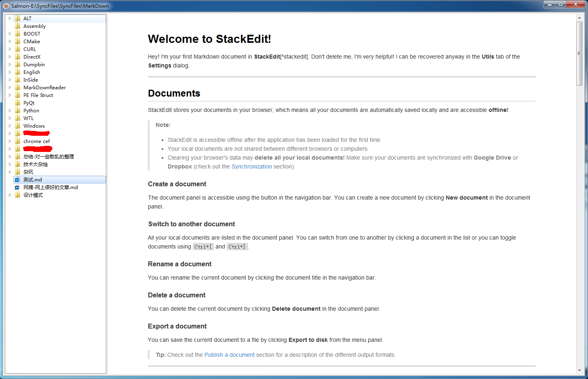Click the ALT folder icon
The image size is (588, 379).
pos(17,18)
